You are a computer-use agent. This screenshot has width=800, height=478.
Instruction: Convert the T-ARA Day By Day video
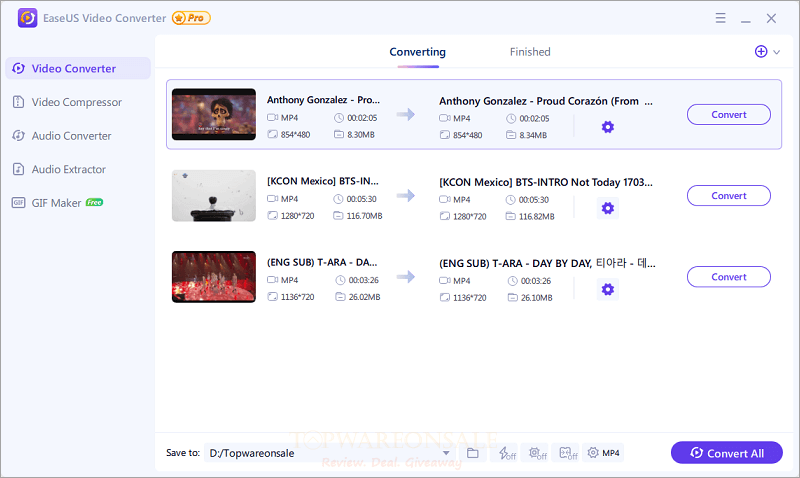click(729, 277)
